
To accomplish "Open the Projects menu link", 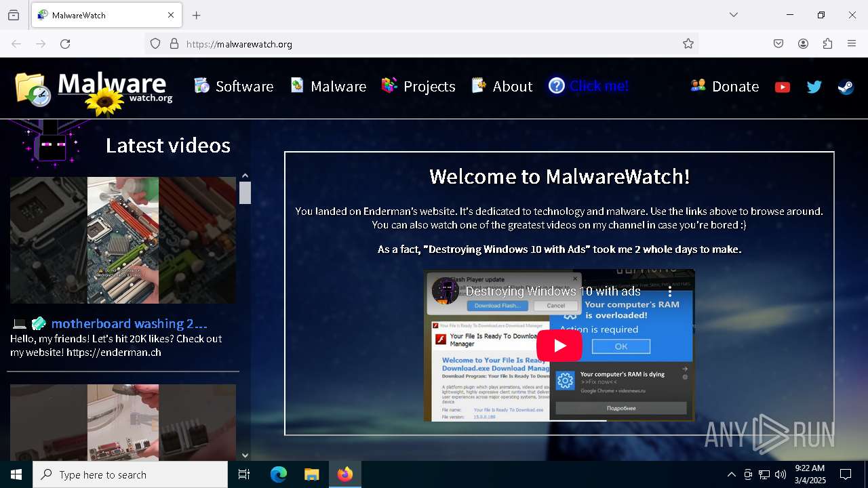I will [x=418, y=86].
